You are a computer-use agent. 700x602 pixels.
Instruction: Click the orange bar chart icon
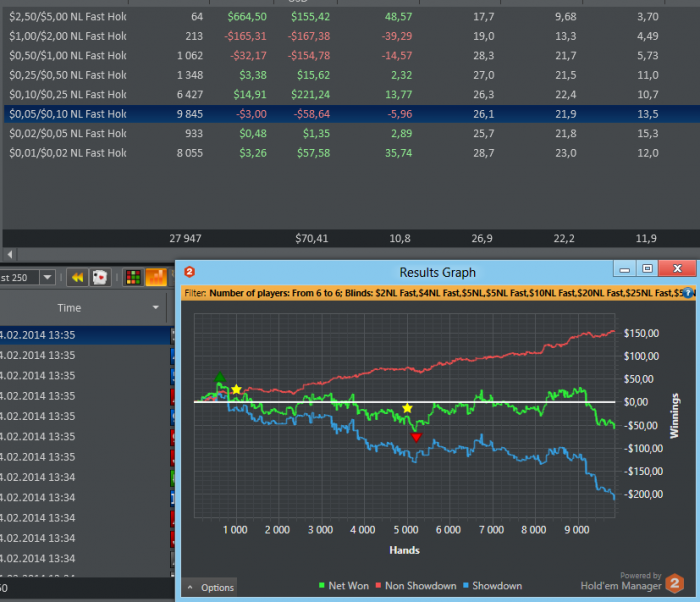coord(156,278)
